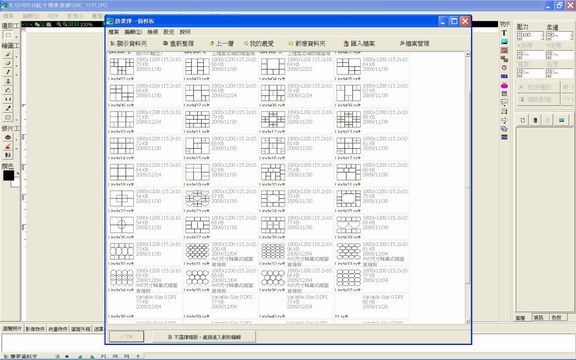Select Linda29 two hearts template
Viewport: 576px width, 360px height.
click(x=348, y=225)
